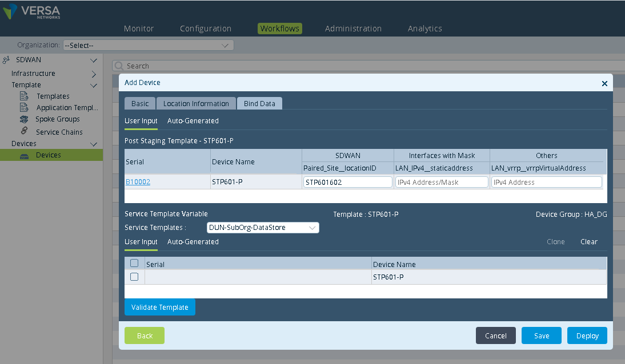Switch to the Basic tab
The width and height of the screenshot is (625, 364).
tap(140, 103)
